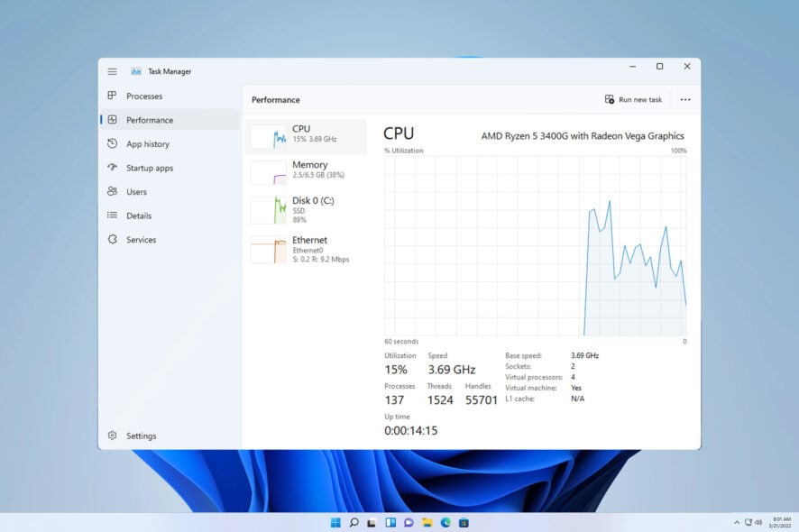Viewport: 799px width, 532px height.
Task: Select the Memory performance pane
Action: (307, 170)
